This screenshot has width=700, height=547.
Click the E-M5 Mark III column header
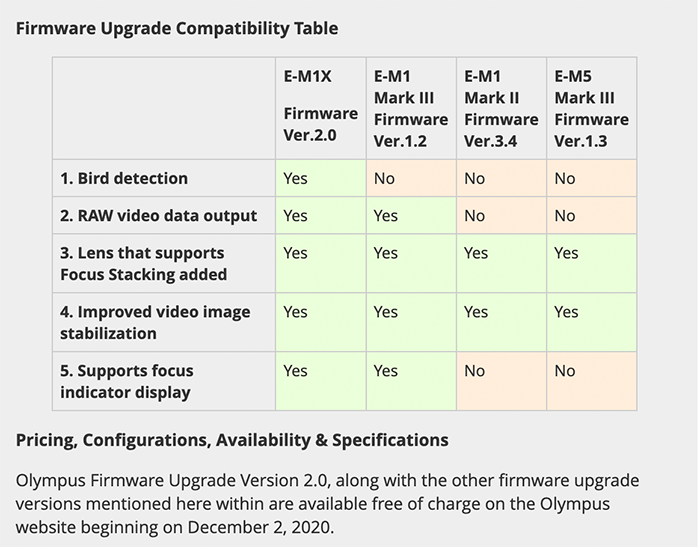coord(591,108)
